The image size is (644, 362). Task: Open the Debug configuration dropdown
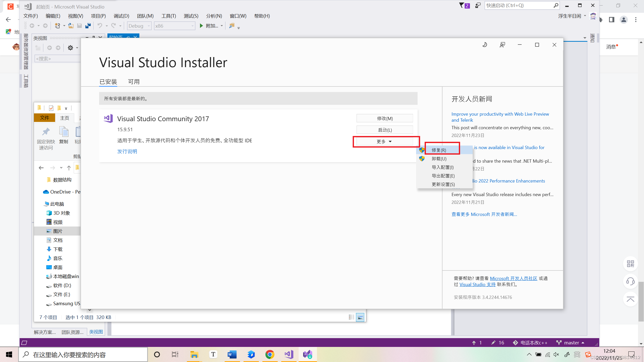[139, 26]
